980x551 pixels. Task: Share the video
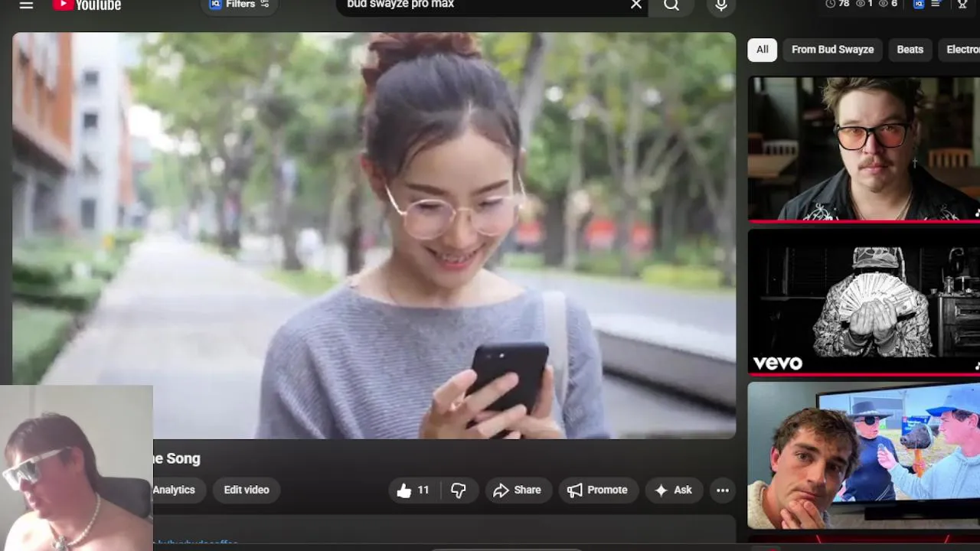click(x=518, y=491)
